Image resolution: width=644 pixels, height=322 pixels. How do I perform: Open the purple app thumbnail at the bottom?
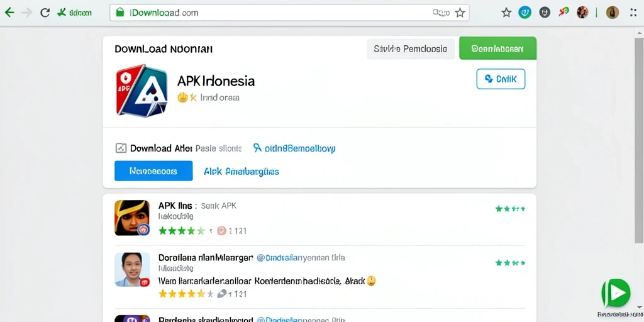pos(132,318)
